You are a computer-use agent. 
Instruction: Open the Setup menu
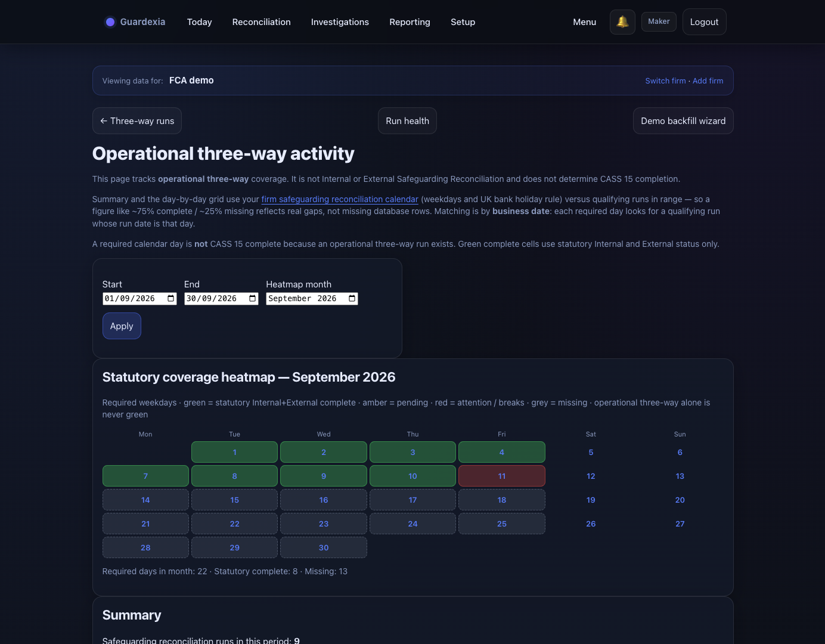[463, 22]
